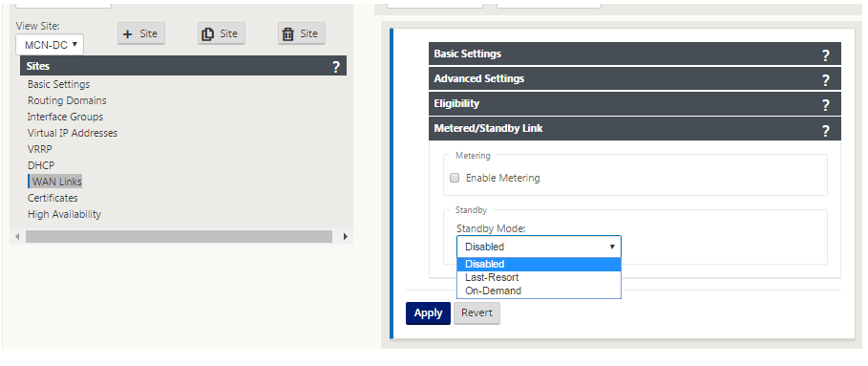Open Certificates section

[53, 198]
